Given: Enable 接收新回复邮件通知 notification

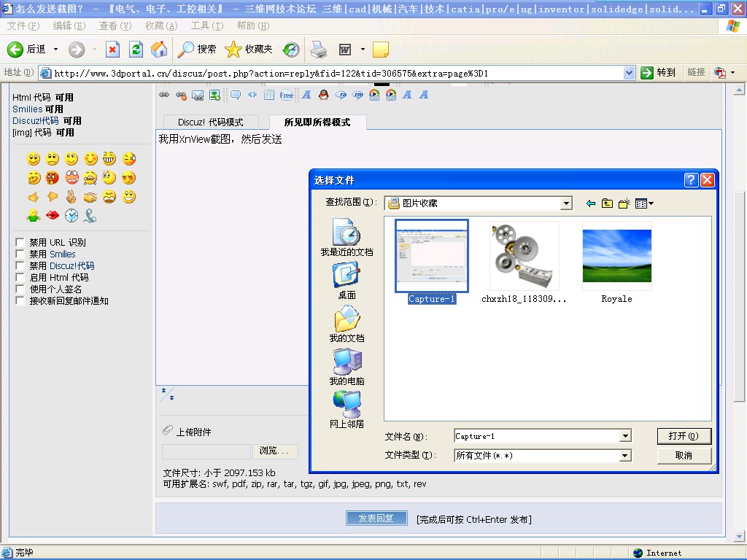Looking at the screenshot, I should pos(19,300).
